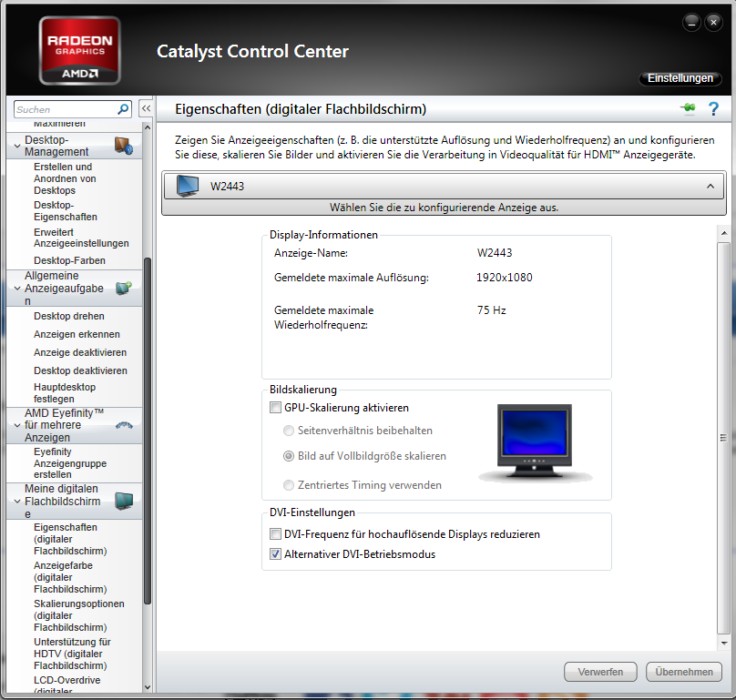The width and height of the screenshot is (736, 700).
Task: Click the search magnifier icon
Action: click(123, 109)
